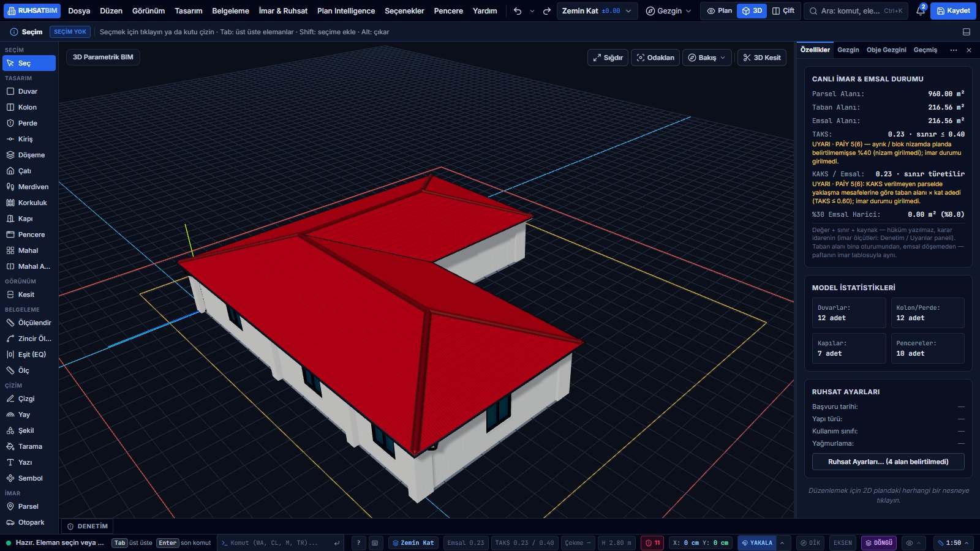Image resolution: width=980 pixels, height=551 pixels.
Task: Pick the Perde shear wall tool
Action: click(29, 123)
